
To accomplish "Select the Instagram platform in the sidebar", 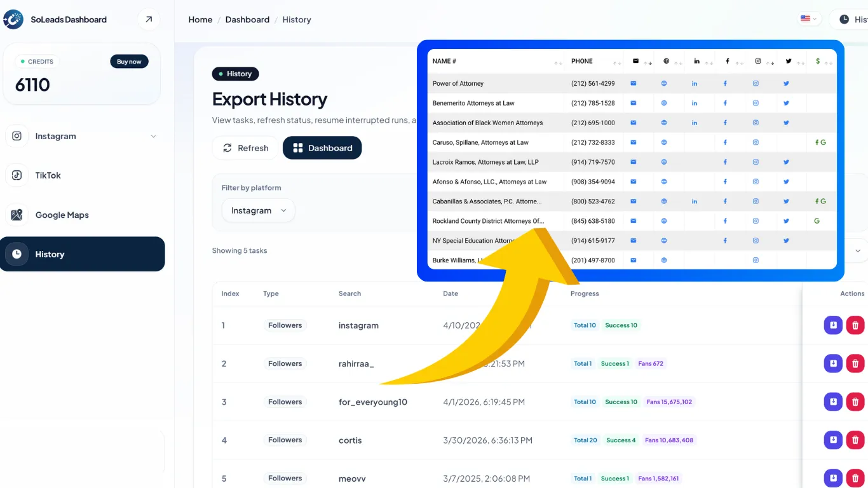I will click(55, 136).
